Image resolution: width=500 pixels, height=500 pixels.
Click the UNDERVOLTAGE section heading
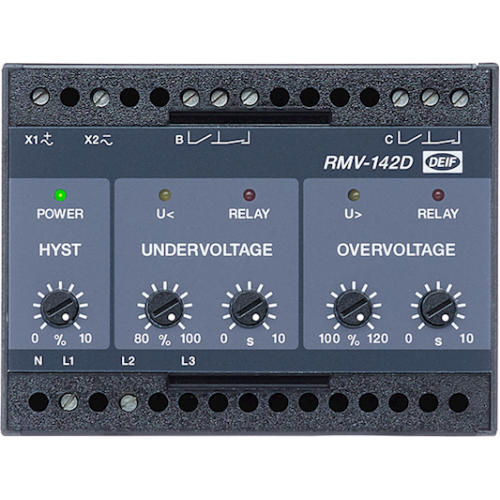coord(207,250)
